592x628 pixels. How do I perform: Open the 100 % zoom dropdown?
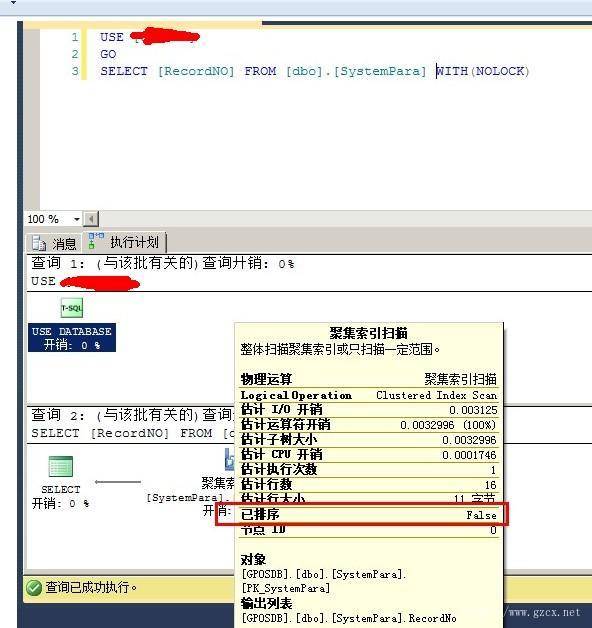(77, 219)
